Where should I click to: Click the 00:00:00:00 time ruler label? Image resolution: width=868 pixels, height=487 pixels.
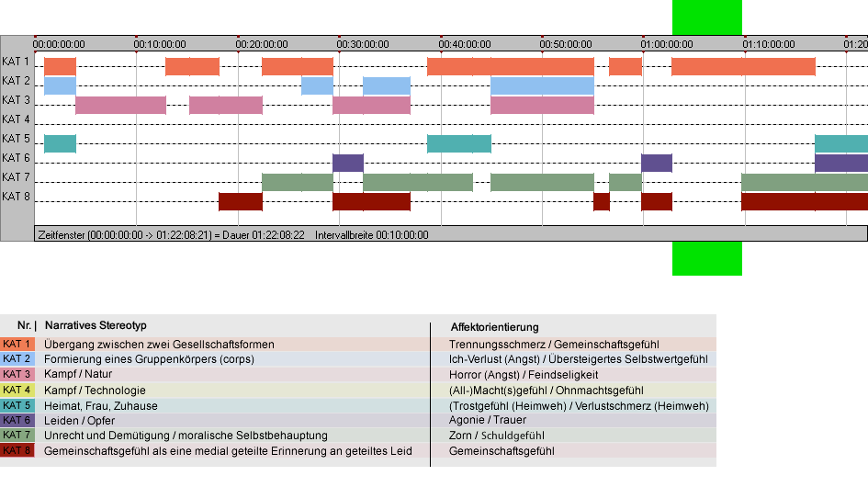tap(59, 44)
